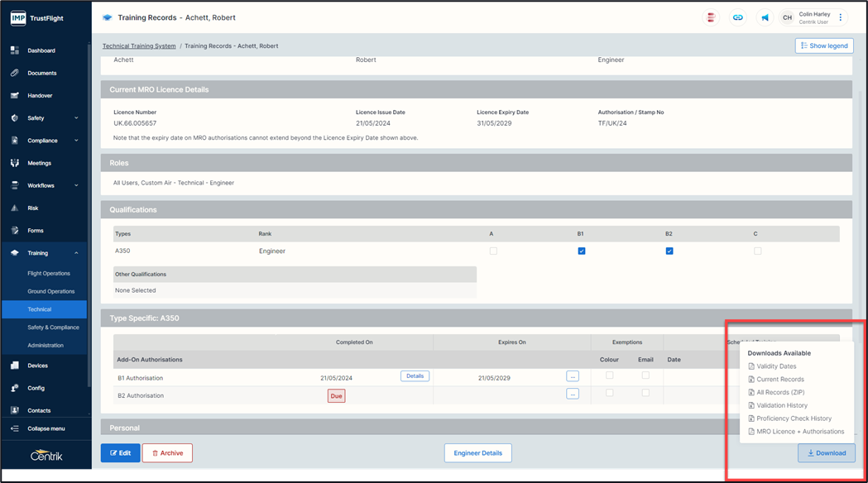This screenshot has height=483, width=868.
Task: Toggle the A350 category A checkbox
Action: (493, 251)
